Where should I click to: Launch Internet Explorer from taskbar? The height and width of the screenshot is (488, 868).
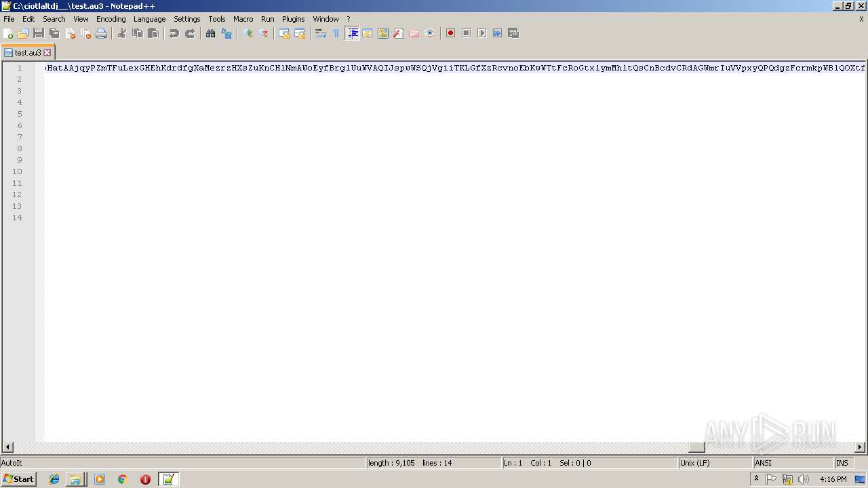[x=54, y=479]
